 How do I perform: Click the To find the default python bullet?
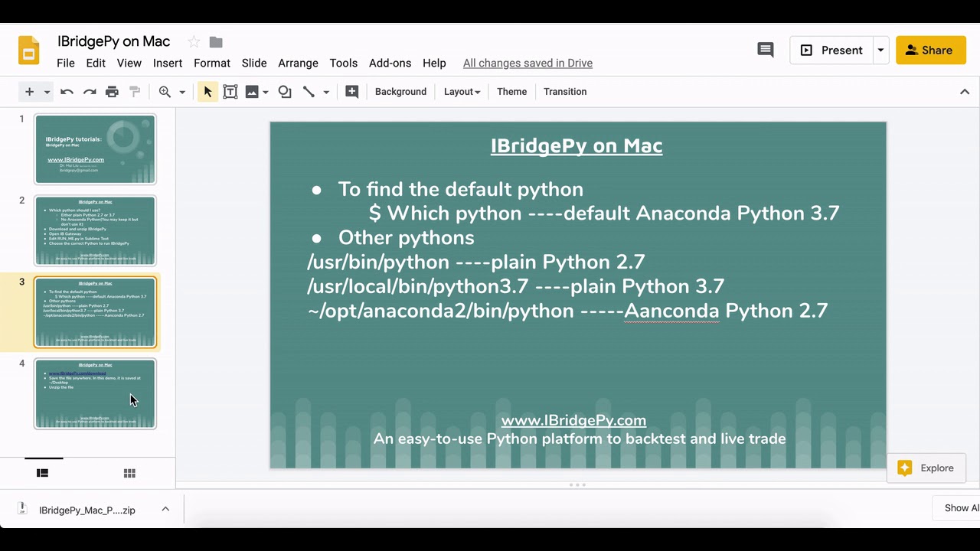(x=460, y=189)
